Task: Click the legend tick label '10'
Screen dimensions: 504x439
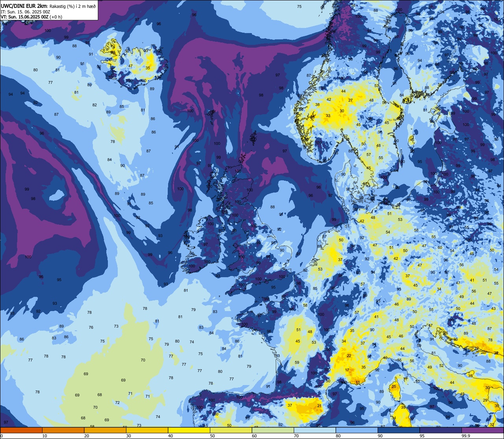Action: [44, 436]
